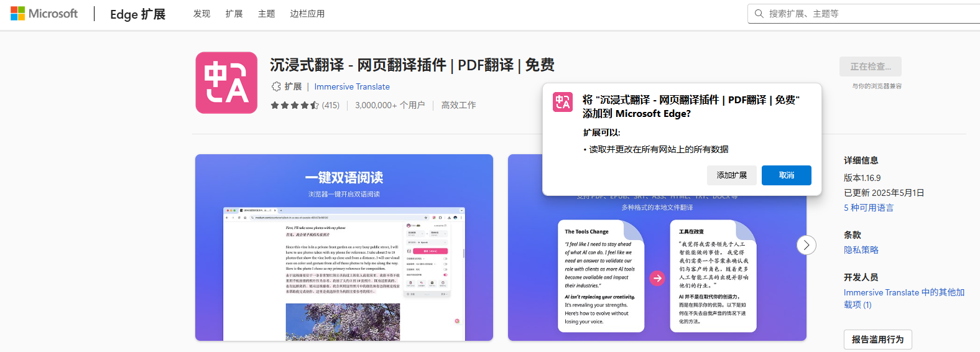Click the 条款 heading

tap(853, 235)
